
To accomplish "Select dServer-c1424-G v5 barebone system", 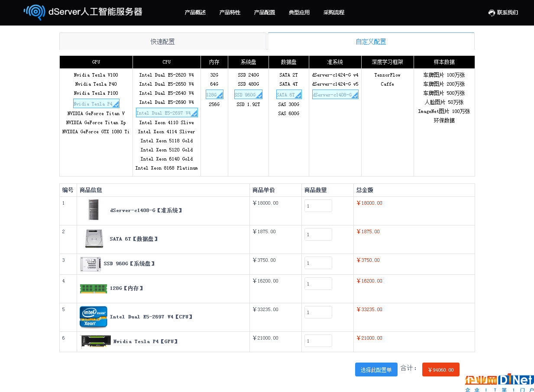I will tap(335, 84).
